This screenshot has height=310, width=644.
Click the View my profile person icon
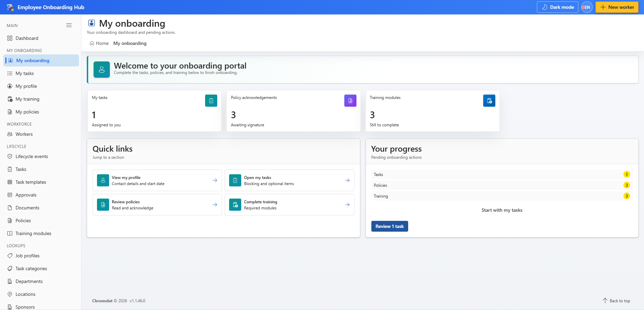pyautogui.click(x=103, y=180)
